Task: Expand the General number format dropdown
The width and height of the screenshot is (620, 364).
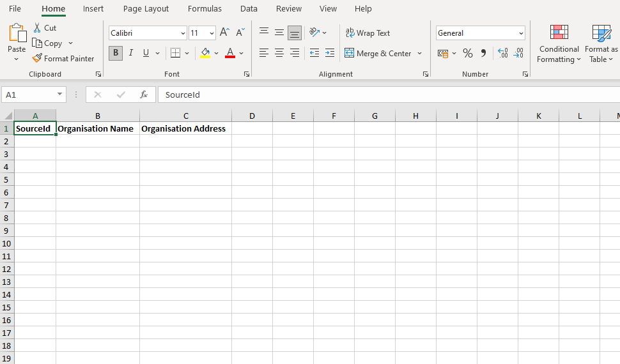Action: [x=521, y=33]
